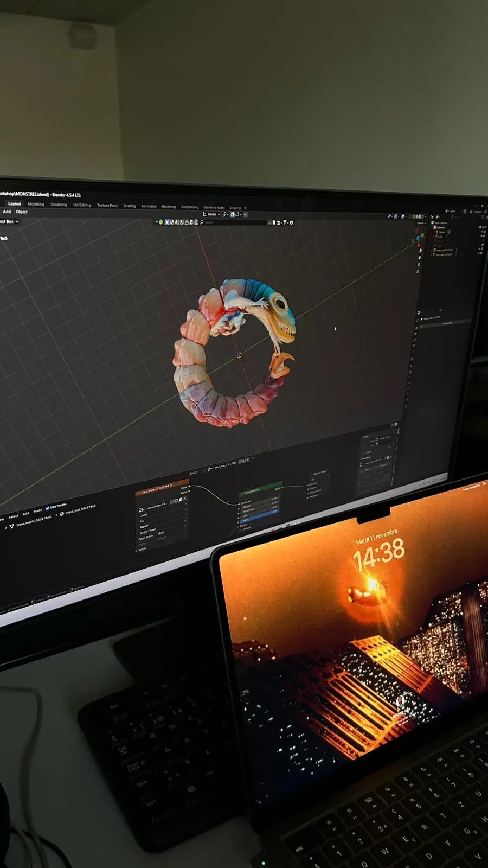The width and height of the screenshot is (488, 868).
Task: Open the Animation workspace tab
Action: click(x=149, y=206)
